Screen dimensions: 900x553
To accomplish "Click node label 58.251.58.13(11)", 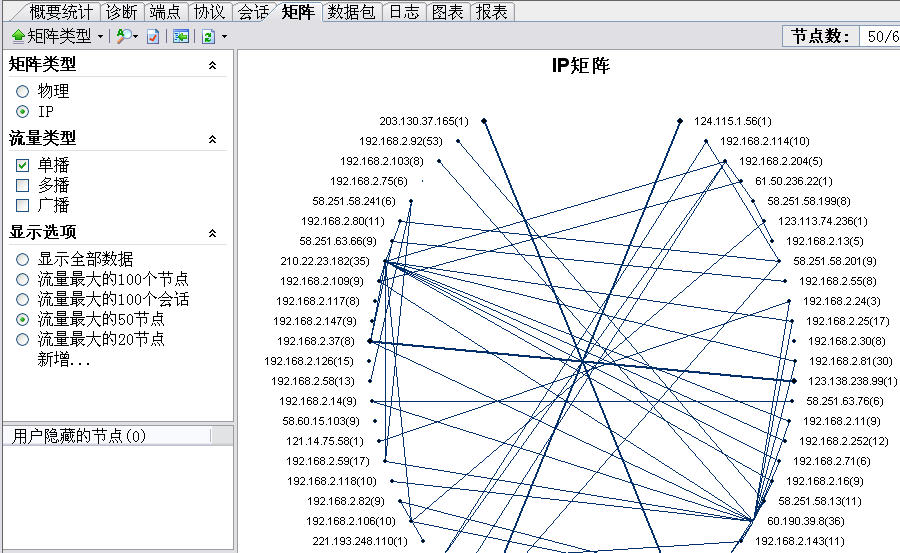I will (820, 501).
